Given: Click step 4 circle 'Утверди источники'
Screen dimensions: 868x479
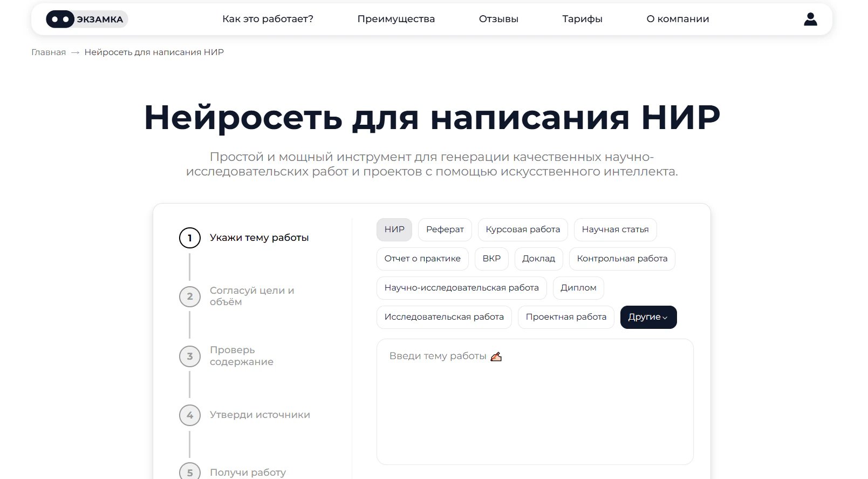Looking at the screenshot, I should pyautogui.click(x=190, y=415).
